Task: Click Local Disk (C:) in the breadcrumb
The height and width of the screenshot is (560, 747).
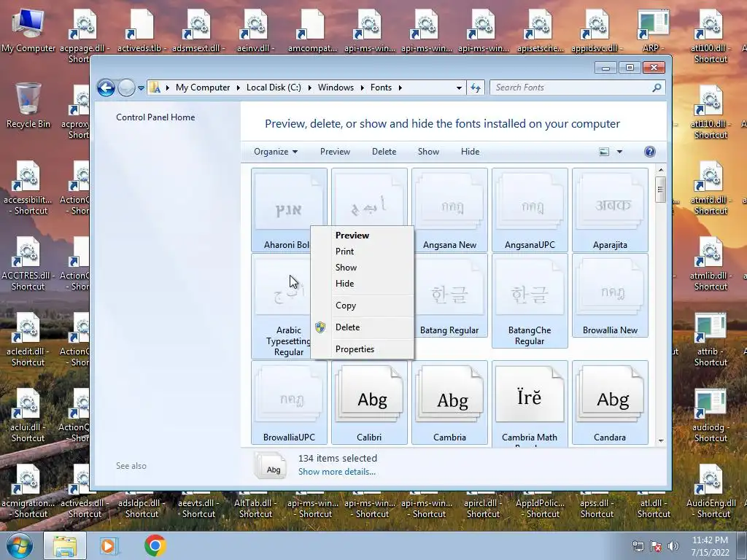Action: 274,87
